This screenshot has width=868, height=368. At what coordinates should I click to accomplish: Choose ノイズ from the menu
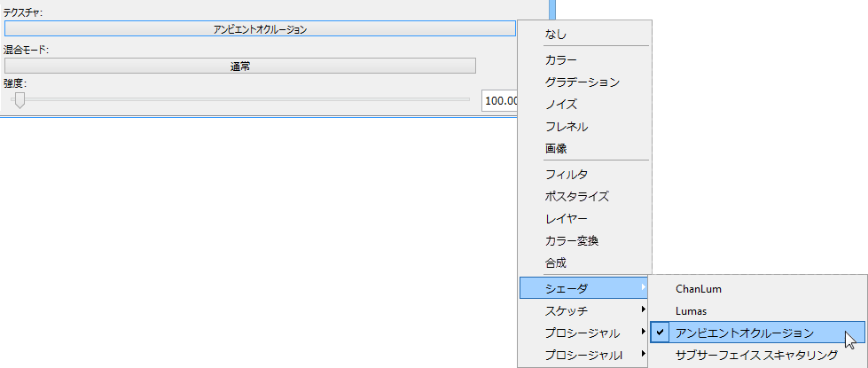[x=584, y=104]
